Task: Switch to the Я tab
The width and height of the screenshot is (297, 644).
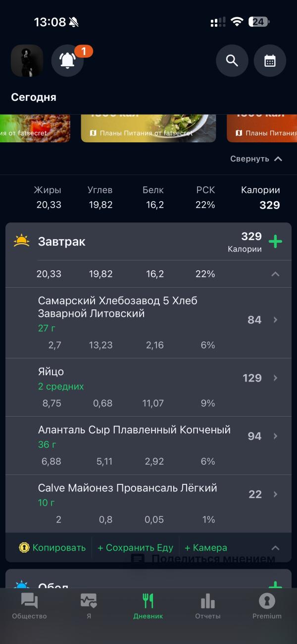Action: [x=89, y=606]
